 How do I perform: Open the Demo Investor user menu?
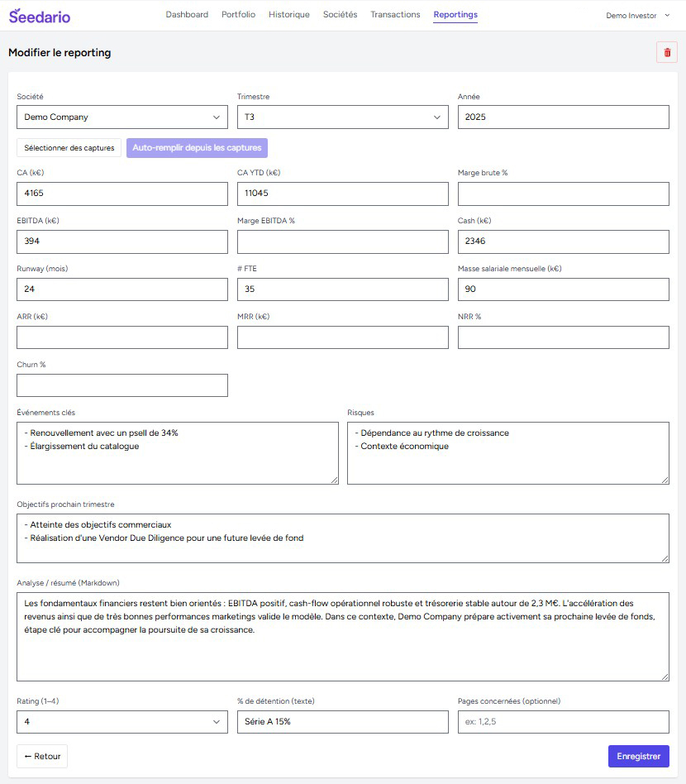(x=637, y=15)
